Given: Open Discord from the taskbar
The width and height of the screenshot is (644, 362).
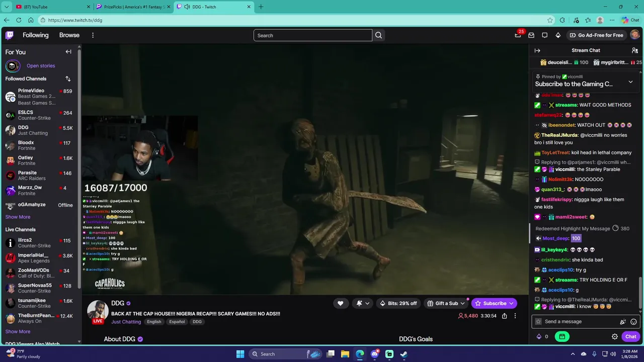Looking at the screenshot, I should [x=374, y=354].
